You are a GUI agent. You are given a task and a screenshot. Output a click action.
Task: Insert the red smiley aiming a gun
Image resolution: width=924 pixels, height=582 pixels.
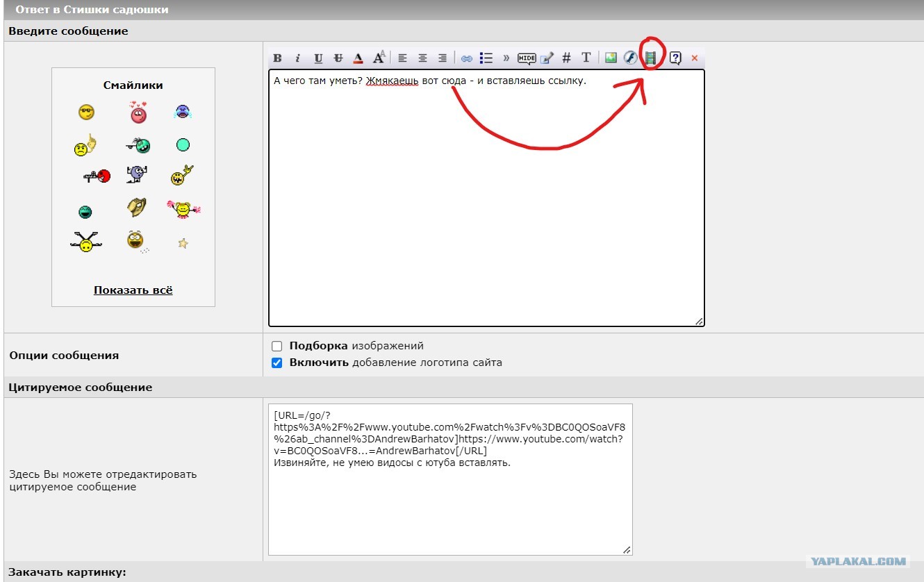point(97,176)
